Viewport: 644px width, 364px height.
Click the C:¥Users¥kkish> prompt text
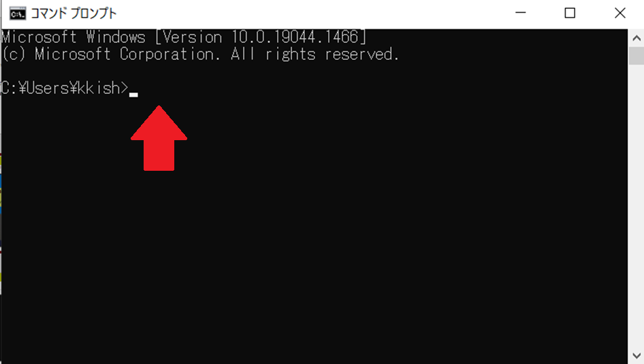(65, 88)
